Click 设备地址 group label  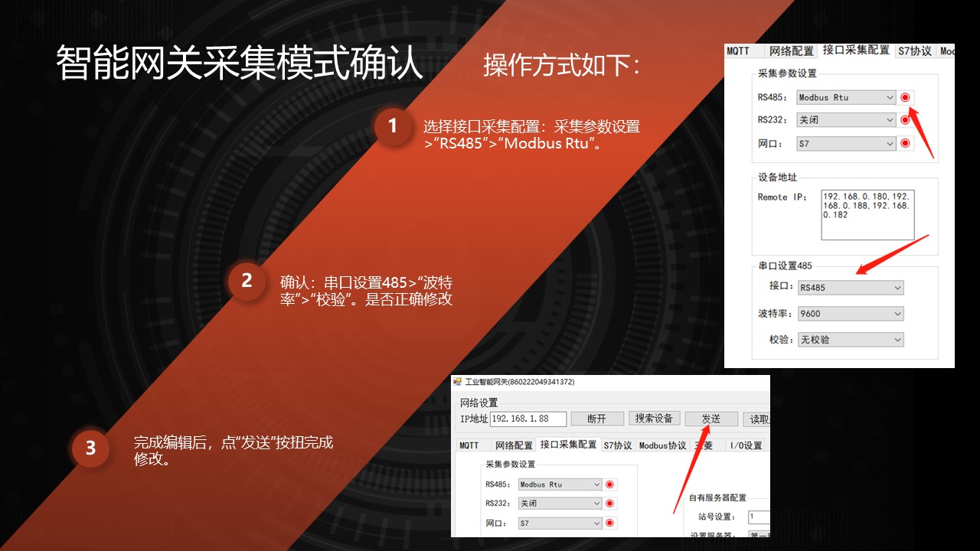pyautogui.click(x=777, y=178)
